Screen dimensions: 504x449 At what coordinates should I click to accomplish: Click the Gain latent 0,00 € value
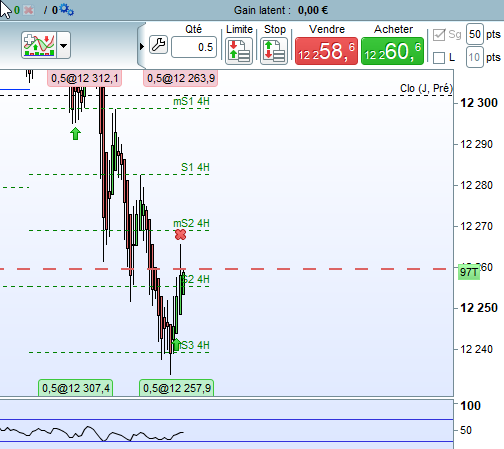pos(313,10)
